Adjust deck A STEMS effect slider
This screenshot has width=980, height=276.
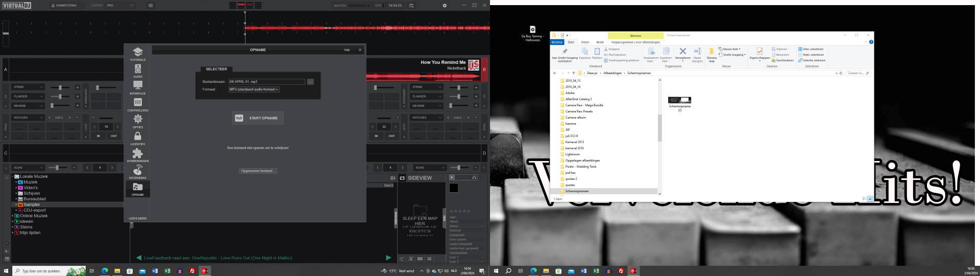60,87
